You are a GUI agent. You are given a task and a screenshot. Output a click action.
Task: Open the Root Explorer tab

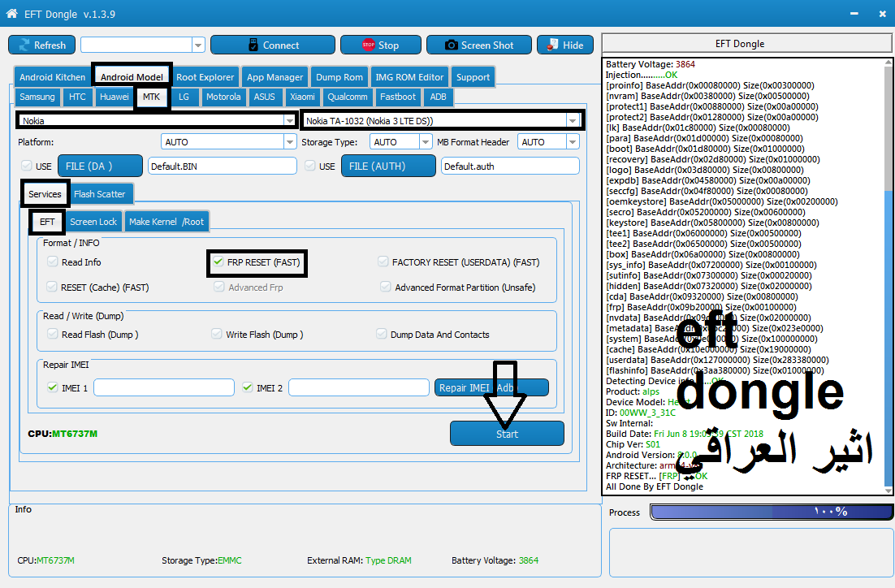(205, 77)
